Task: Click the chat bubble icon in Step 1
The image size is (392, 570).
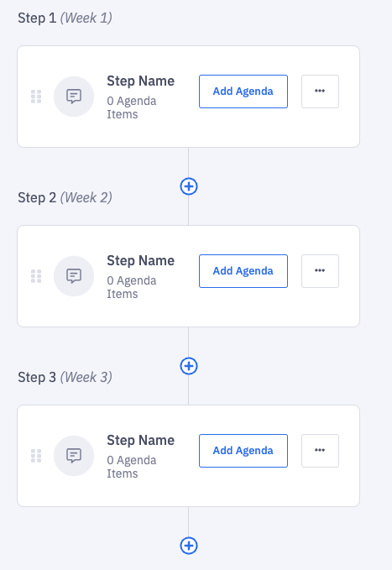Action: (74, 97)
